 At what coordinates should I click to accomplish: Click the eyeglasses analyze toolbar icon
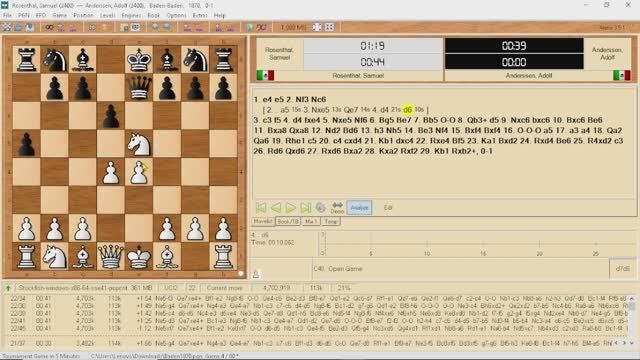[49, 27]
